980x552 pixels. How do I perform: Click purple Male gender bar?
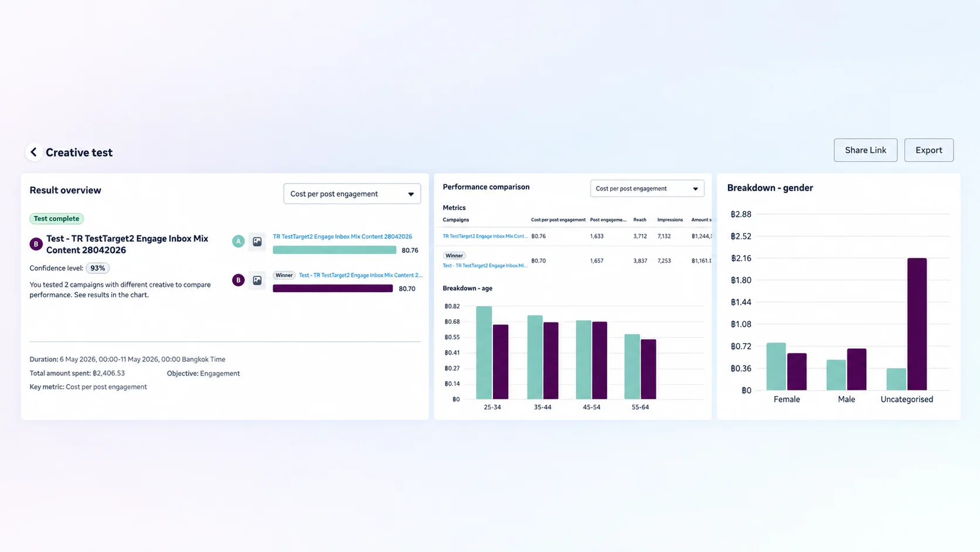(x=856, y=370)
